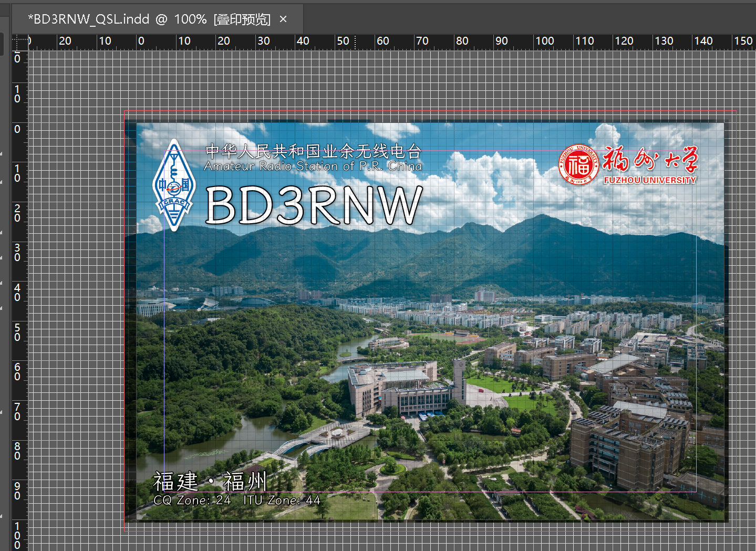The image size is (756, 551).
Task: Click the 100 mark on horizontal ruler
Action: [544, 41]
